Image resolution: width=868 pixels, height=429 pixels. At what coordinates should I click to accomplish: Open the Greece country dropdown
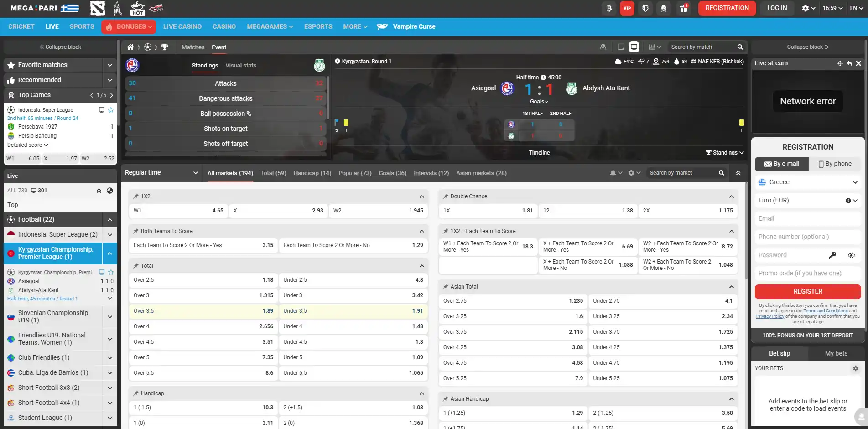(808, 182)
